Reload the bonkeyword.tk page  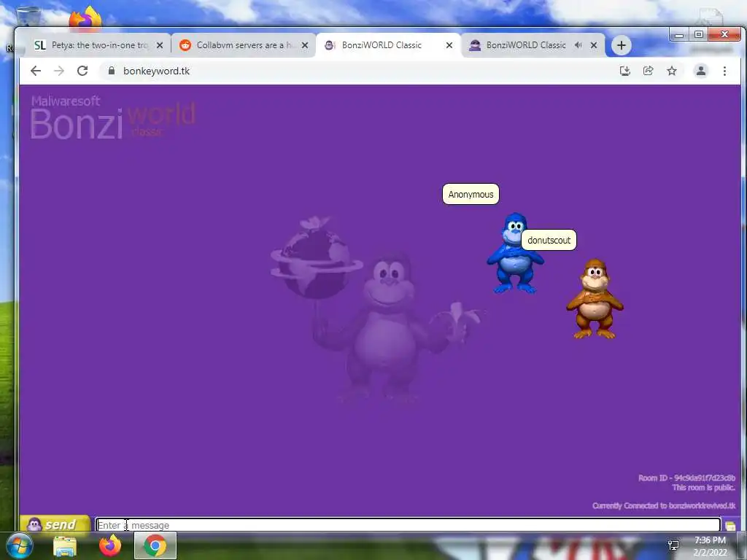click(x=82, y=71)
